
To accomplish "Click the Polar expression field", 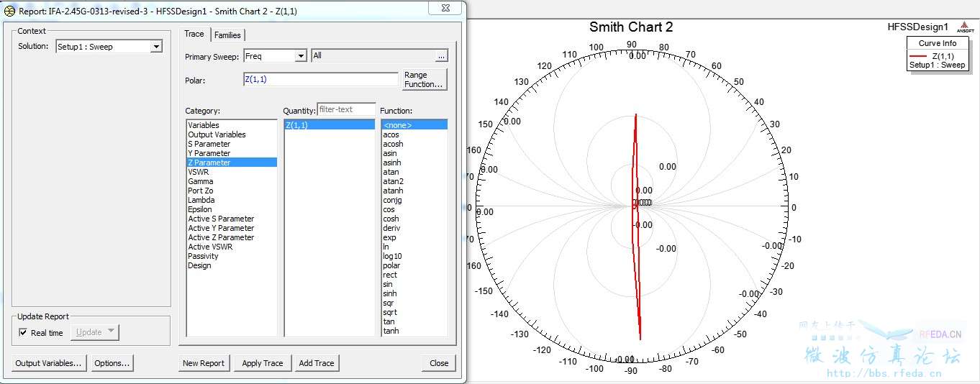I will (320, 80).
